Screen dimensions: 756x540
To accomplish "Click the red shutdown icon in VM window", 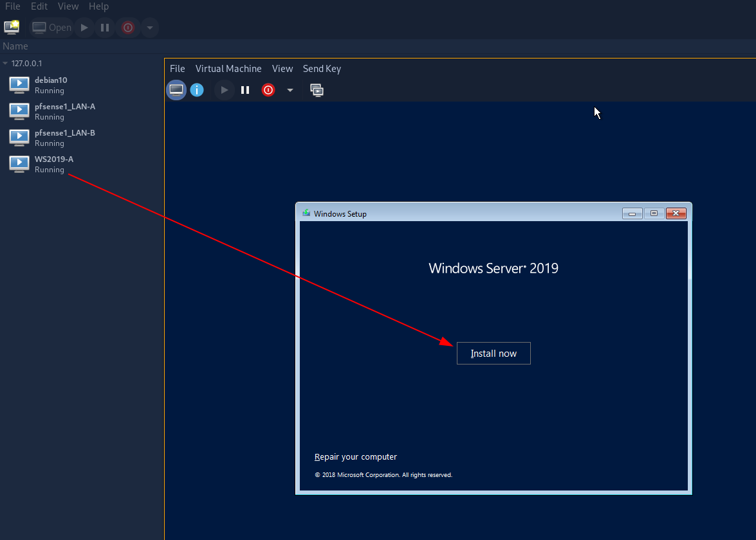I will pyautogui.click(x=268, y=90).
